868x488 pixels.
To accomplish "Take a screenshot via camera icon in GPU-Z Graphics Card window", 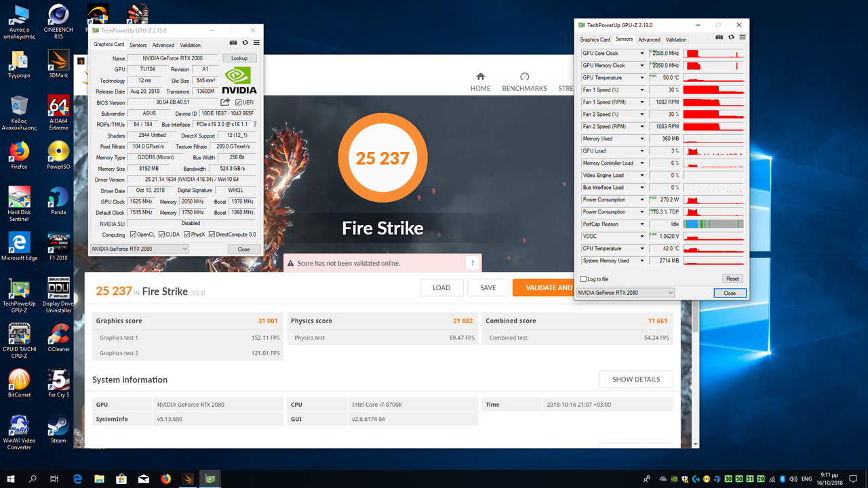I will click(234, 43).
